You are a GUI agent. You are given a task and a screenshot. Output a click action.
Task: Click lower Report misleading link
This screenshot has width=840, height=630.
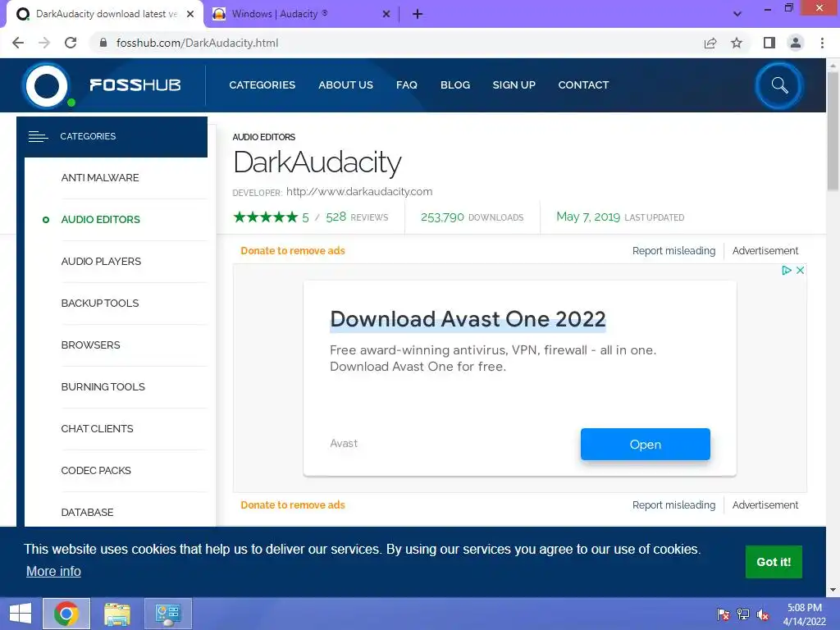(674, 505)
